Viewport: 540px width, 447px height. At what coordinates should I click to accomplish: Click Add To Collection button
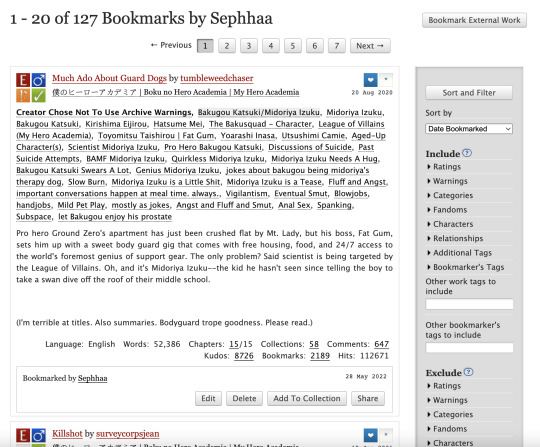(x=307, y=398)
